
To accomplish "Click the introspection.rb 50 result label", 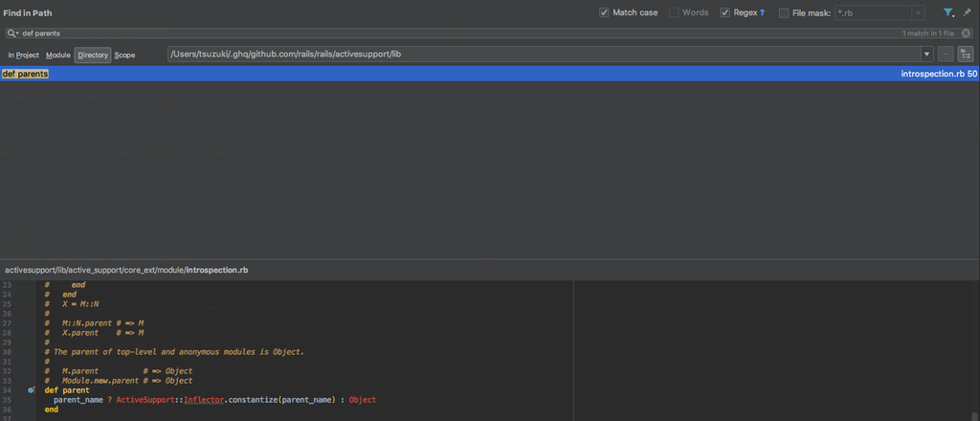I will pos(939,74).
